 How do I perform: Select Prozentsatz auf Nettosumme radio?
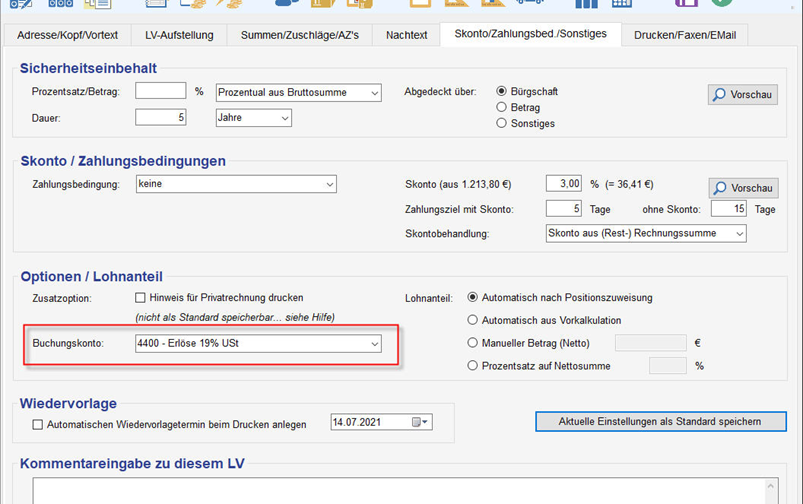(x=472, y=365)
